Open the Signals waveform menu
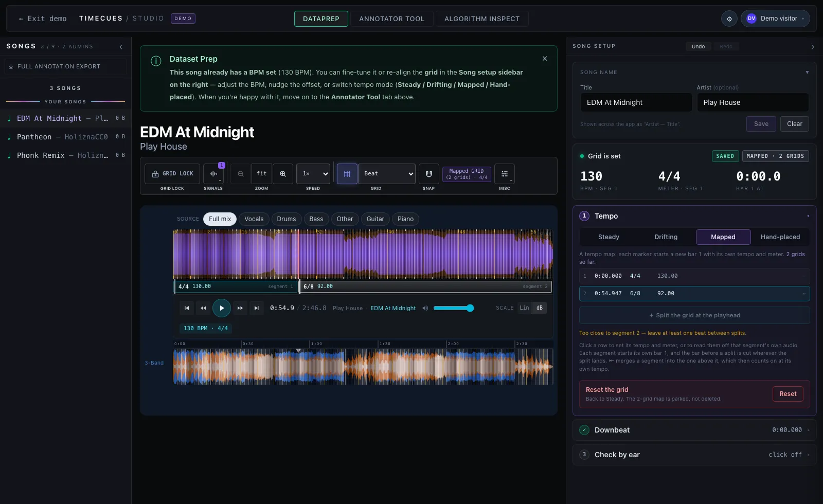Viewport: 823px width, 504px height. pos(213,174)
